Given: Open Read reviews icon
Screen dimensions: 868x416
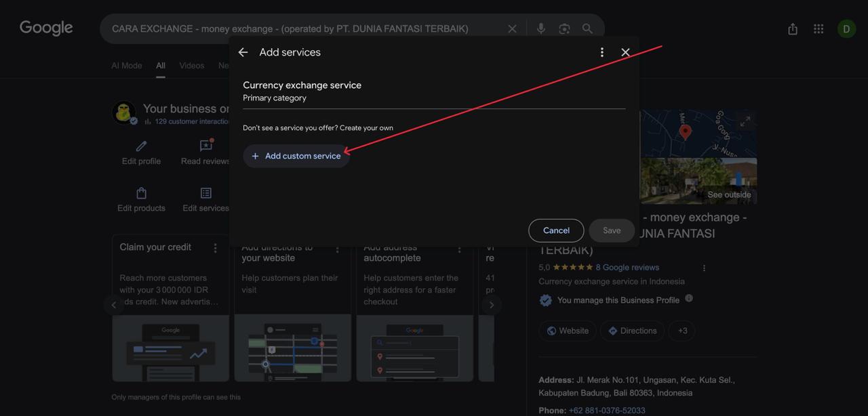Looking at the screenshot, I should 206,146.
